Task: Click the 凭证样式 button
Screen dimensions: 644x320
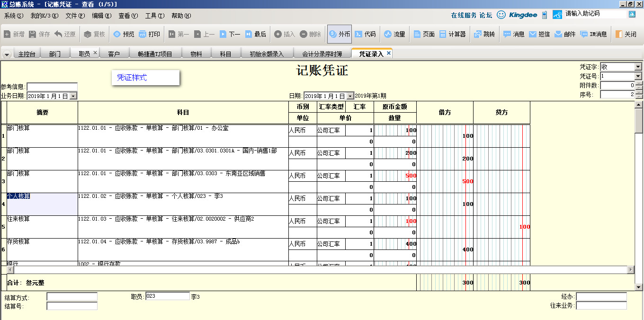Action: [x=132, y=78]
